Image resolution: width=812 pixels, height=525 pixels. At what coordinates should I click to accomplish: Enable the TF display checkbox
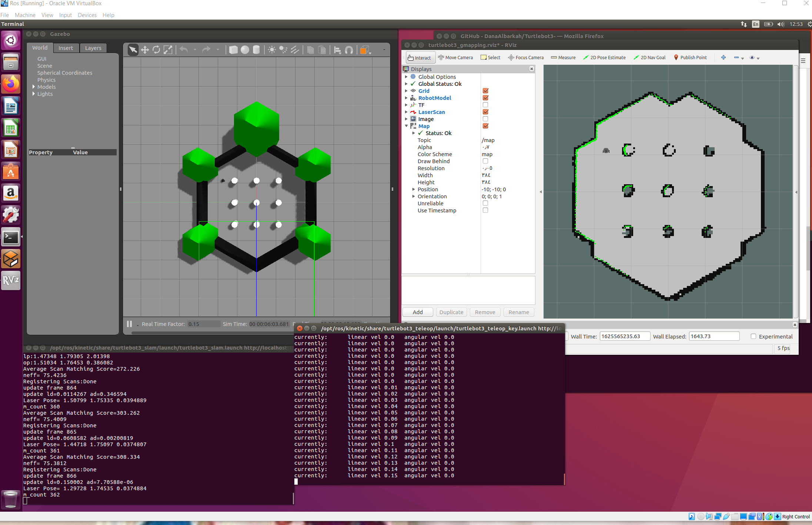point(485,104)
